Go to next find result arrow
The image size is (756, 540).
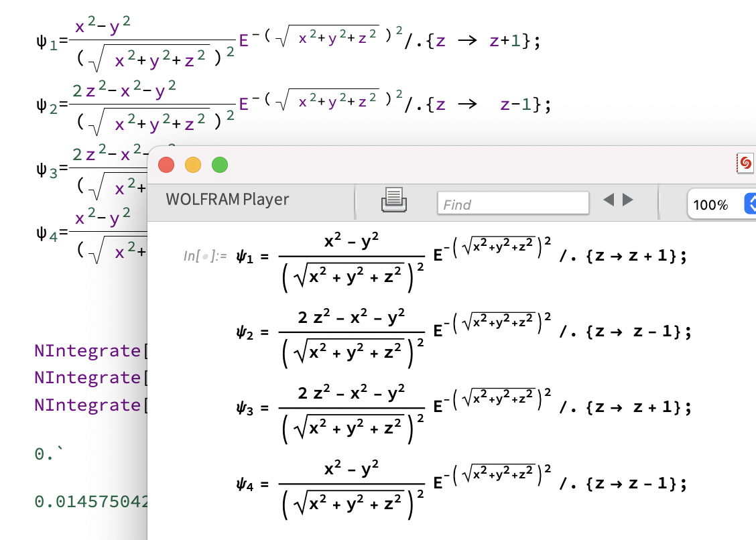(628, 200)
